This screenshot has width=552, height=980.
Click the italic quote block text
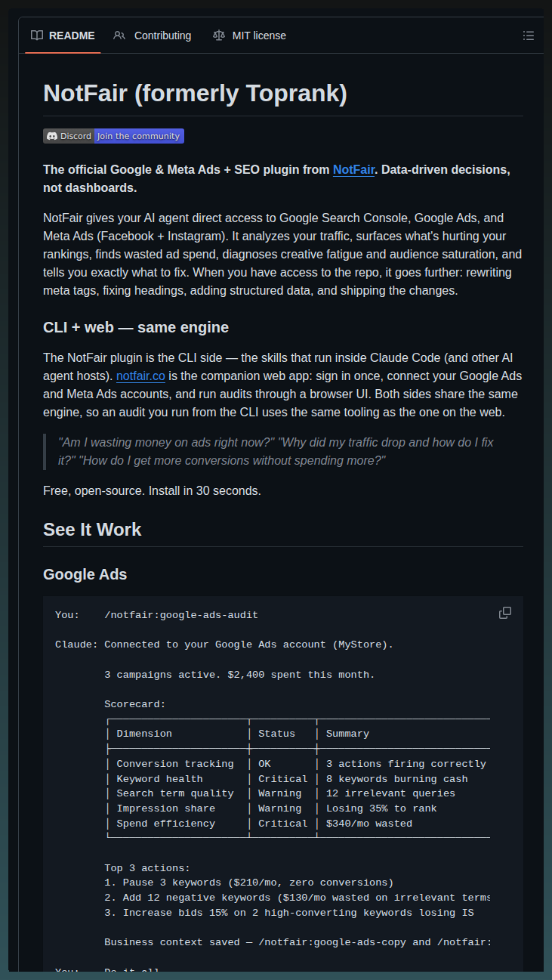click(x=276, y=451)
